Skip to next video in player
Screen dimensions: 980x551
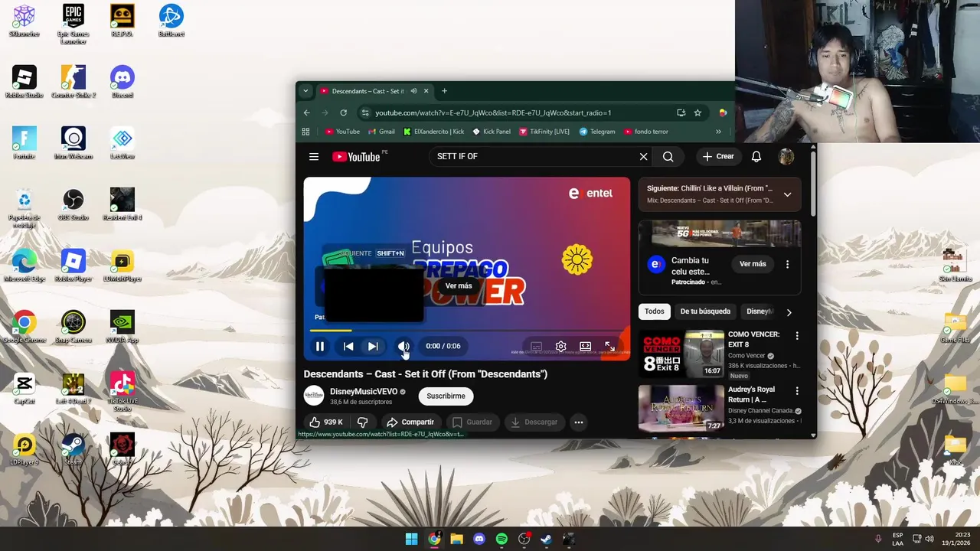click(x=373, y=347)
